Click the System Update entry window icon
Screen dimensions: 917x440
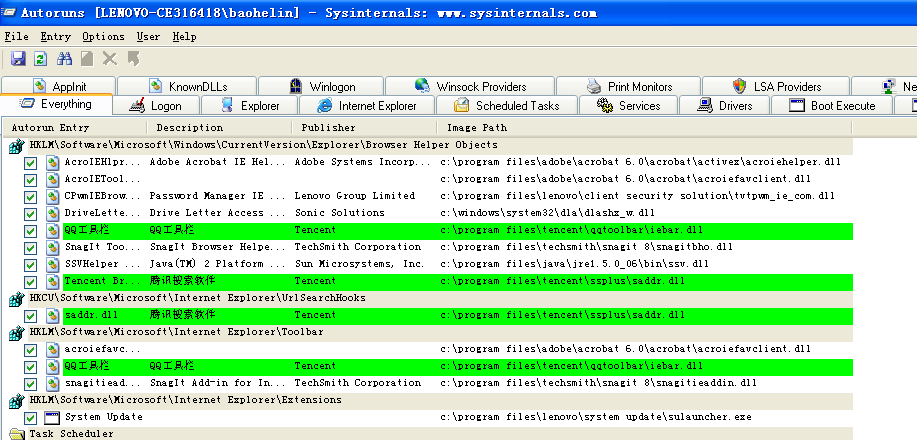(x=53, y=417)
